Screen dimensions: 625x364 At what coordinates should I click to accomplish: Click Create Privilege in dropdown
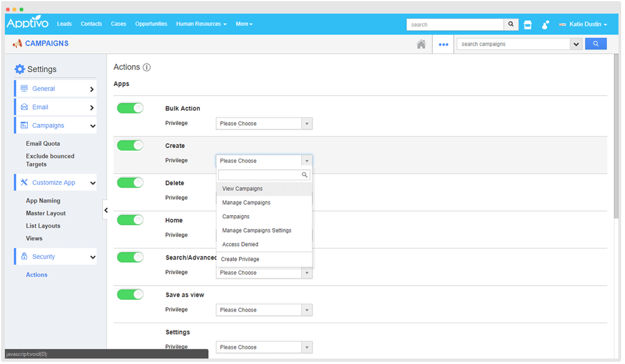click(240, 259)
